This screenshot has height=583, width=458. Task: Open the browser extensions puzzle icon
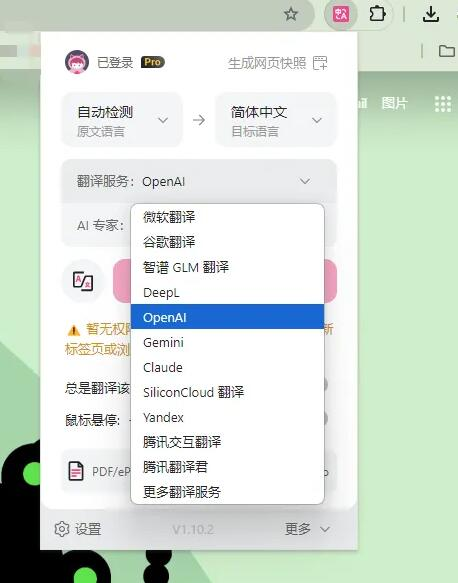377,15
